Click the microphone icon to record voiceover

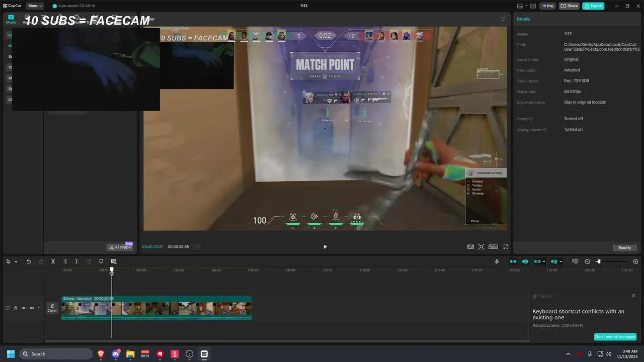point(497,261)
